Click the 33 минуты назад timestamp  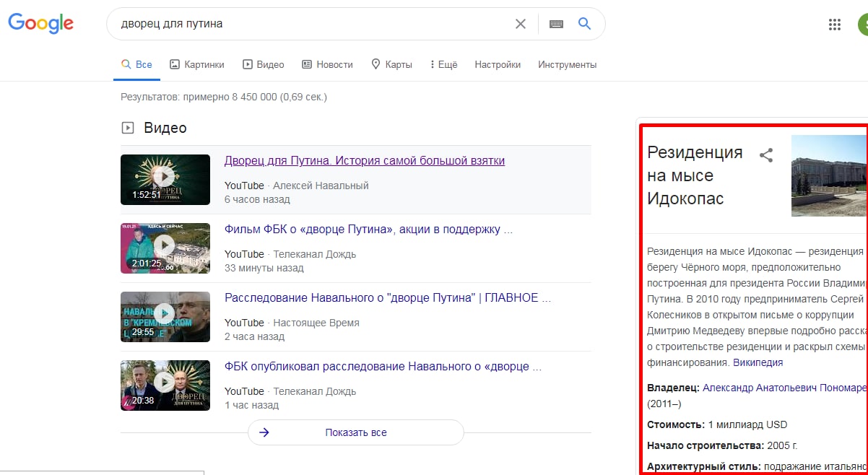pos(264,268)
